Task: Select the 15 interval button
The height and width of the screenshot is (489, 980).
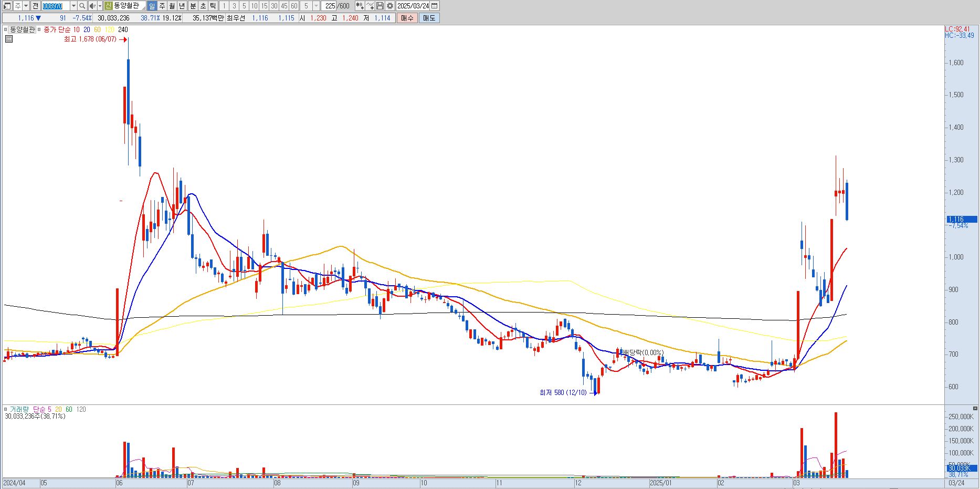Action: (264, 6)
